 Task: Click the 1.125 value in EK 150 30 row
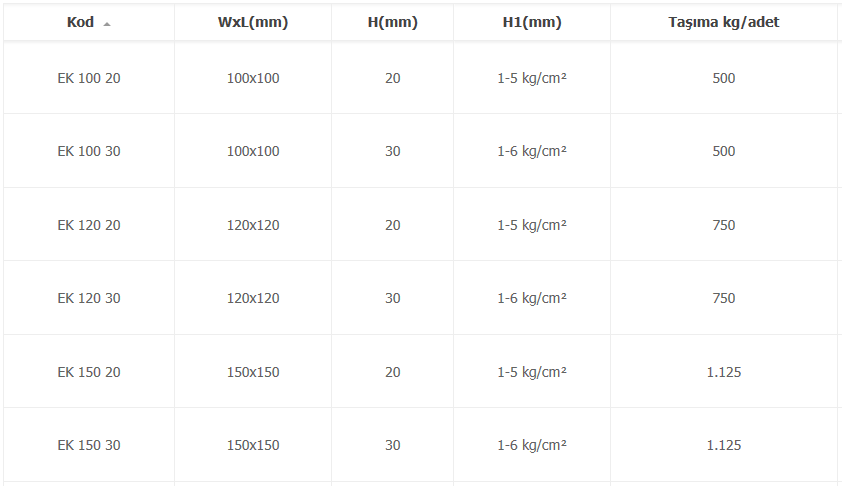point(723,445)
